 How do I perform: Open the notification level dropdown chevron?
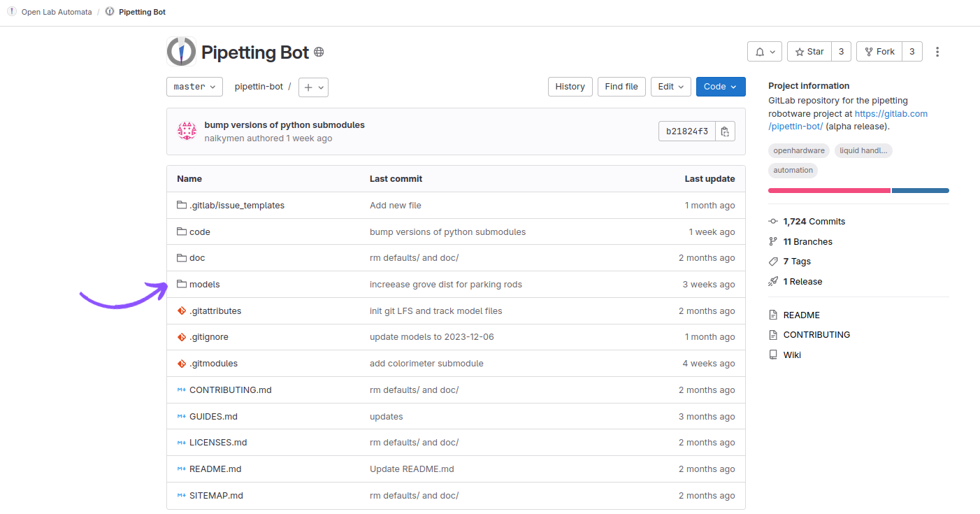[x=772, y=52]
